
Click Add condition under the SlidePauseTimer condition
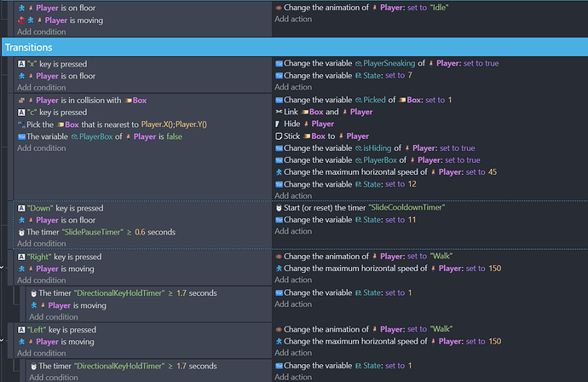click(x=42, y=244)
